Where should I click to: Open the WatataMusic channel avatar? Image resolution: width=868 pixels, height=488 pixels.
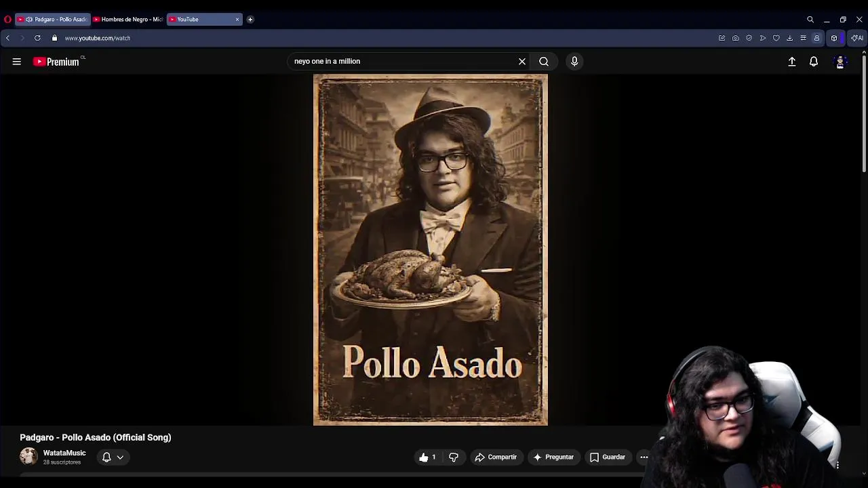point(28,456)
